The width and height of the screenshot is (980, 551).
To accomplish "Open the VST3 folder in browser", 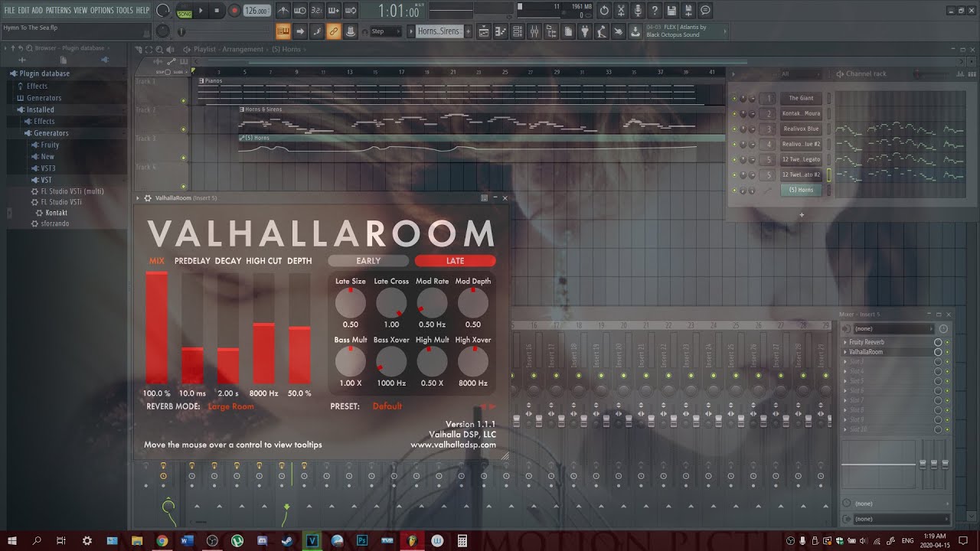I will (x=47, y=168).
